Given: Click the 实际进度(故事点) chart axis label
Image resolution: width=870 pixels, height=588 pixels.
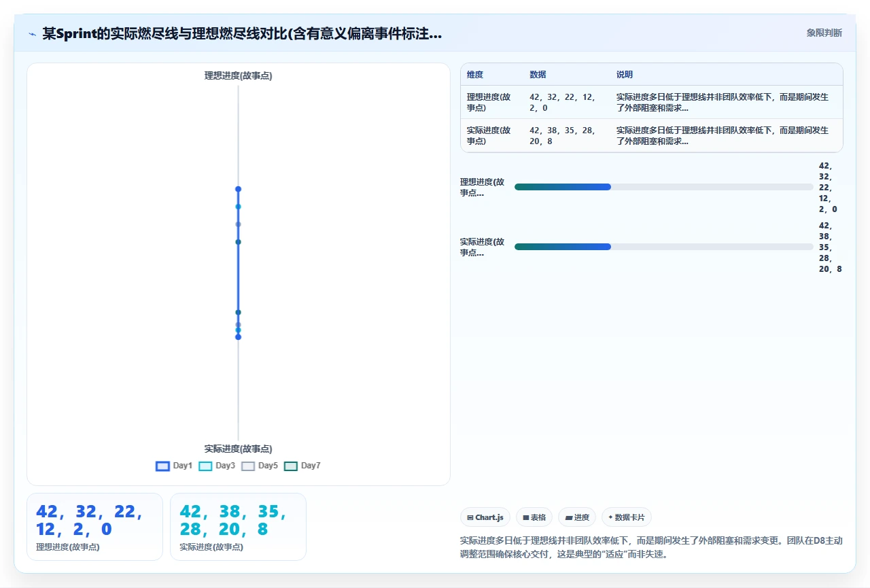Looking at the screenshot, I should coord(239,449).
